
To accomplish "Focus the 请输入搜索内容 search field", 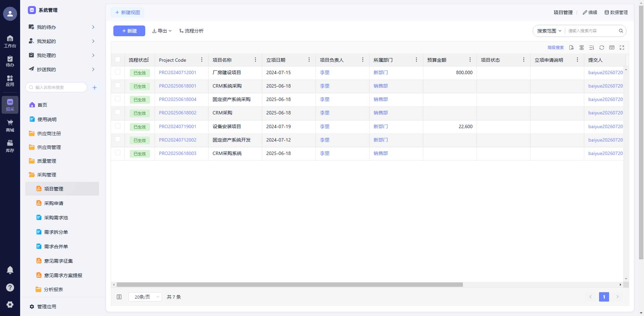I will tap(592, 31).
